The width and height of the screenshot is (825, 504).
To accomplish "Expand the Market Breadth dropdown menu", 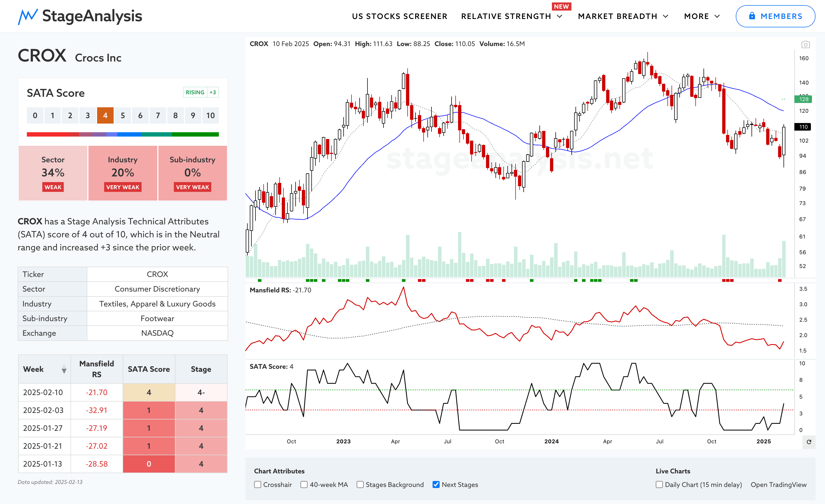I will click(x=623, y=16).
